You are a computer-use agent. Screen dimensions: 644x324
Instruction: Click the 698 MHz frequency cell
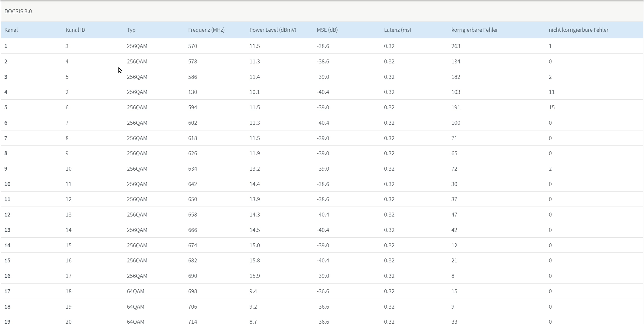[x=193, y=291]
